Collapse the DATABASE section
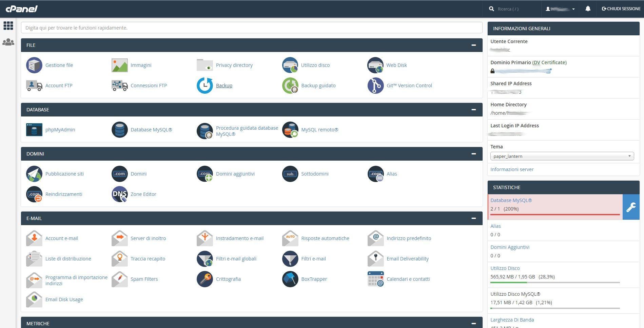This screenshot has height=328, width=644. 474,110
